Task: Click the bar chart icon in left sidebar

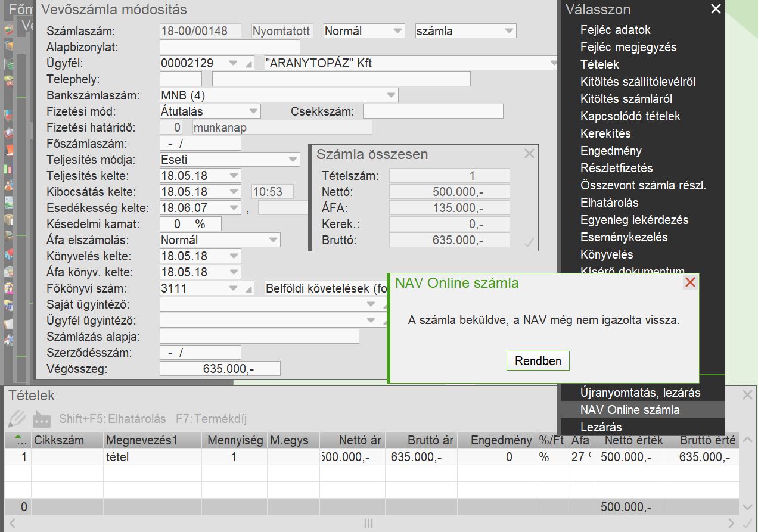Action: (8, 169)
